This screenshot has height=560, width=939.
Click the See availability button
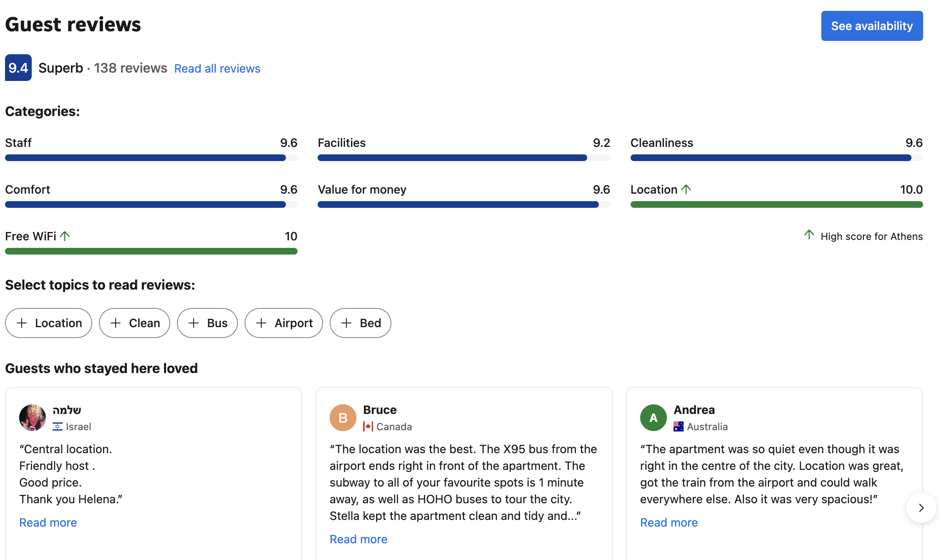click(x=872, y=26)
